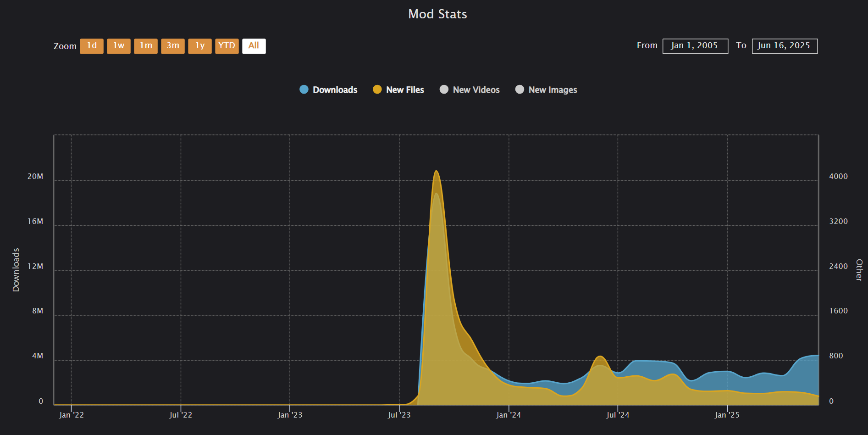
Task: Click the 3200 right axis value
Action: coord(838,222)
